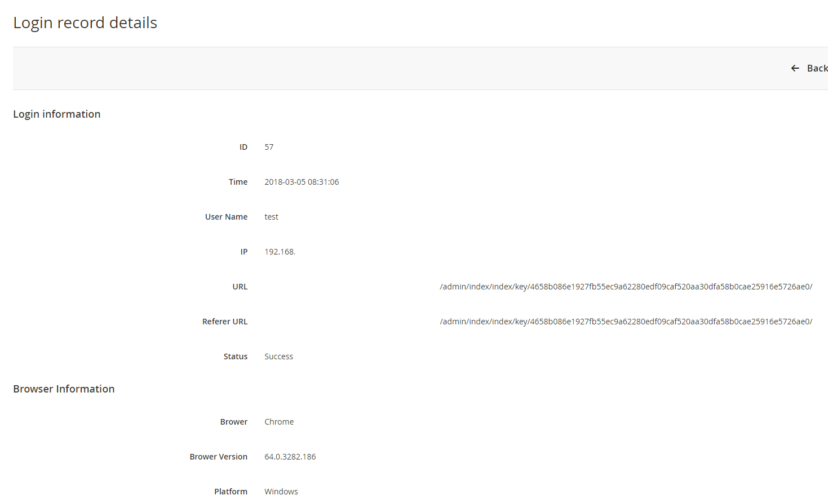Select the time value 2018-03-05 08:31:06
Viewport: 828px width, 504px height.
[302, 182]
